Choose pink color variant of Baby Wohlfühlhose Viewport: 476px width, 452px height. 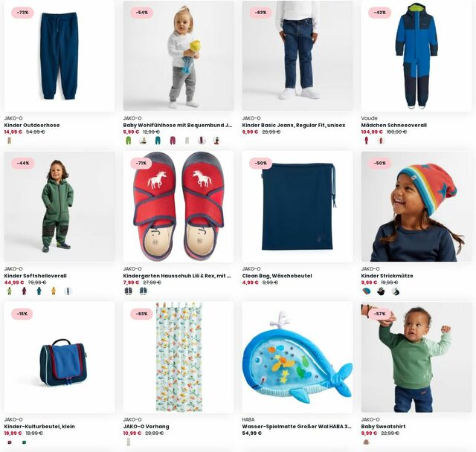pos(173,141)
